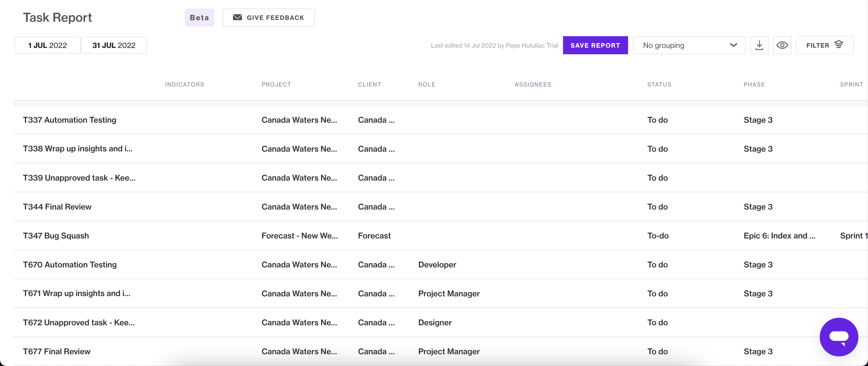The image size is (868, 366).
Task: Click the grouping dropdown chevron arrow
Action: (733, 45)
